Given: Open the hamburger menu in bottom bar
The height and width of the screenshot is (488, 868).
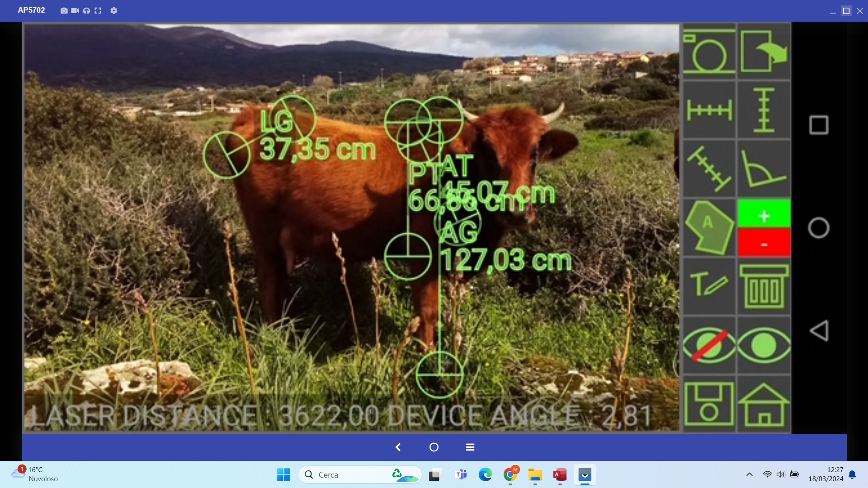Looking at the screenshot, I should [x=470, y=447].
